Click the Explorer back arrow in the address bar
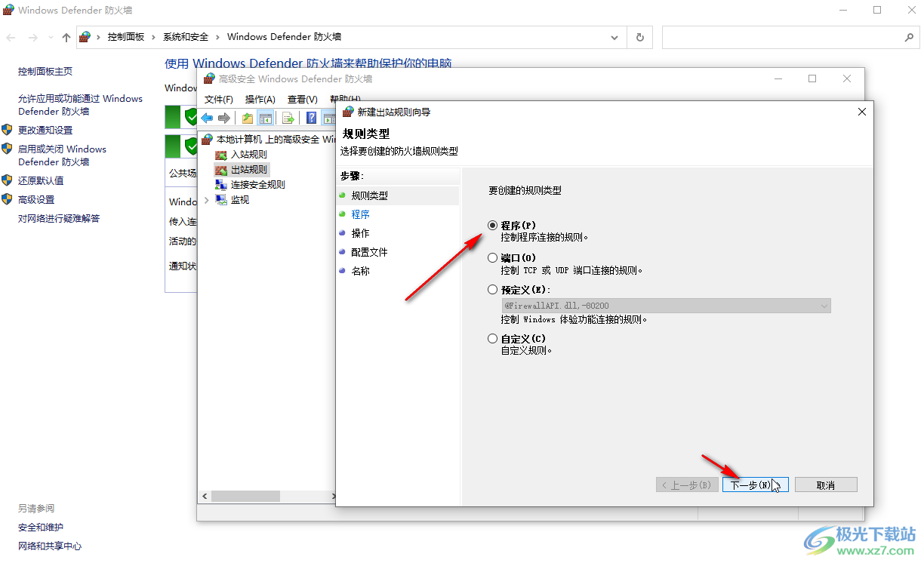Screen dimensions: 924x563 coord(11,37)
